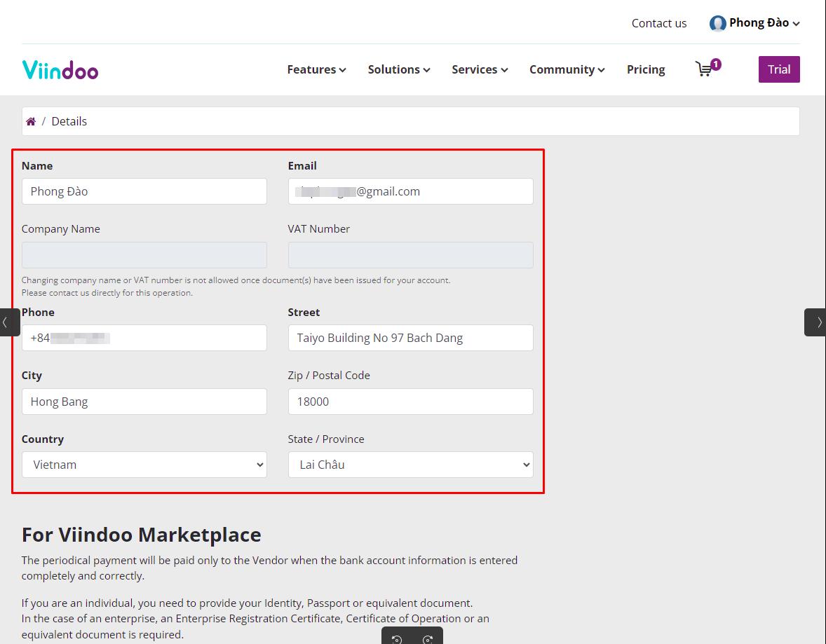Viewport: 826px width, 644px height.
Task: Focus the Street field with Taiyo Building
Action: (x=410, y=338)
